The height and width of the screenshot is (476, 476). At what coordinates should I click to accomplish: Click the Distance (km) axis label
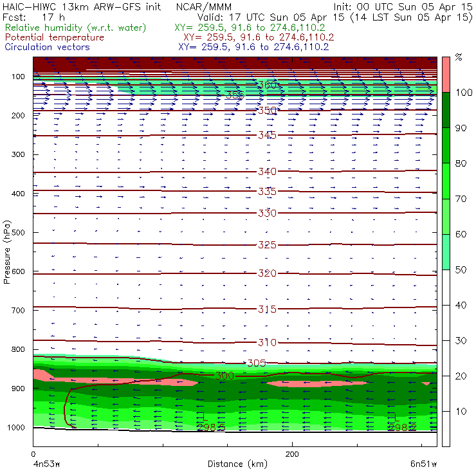pos(237,464)
